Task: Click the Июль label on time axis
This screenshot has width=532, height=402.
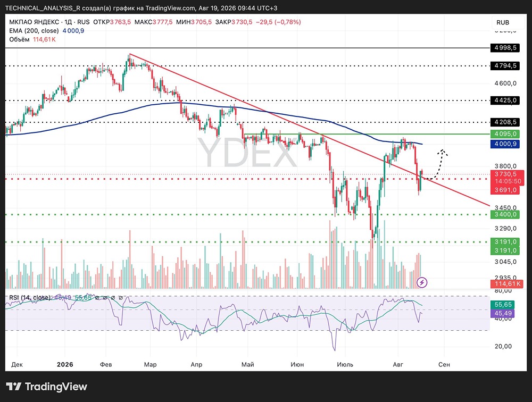Action: click(x=345, y=364)
